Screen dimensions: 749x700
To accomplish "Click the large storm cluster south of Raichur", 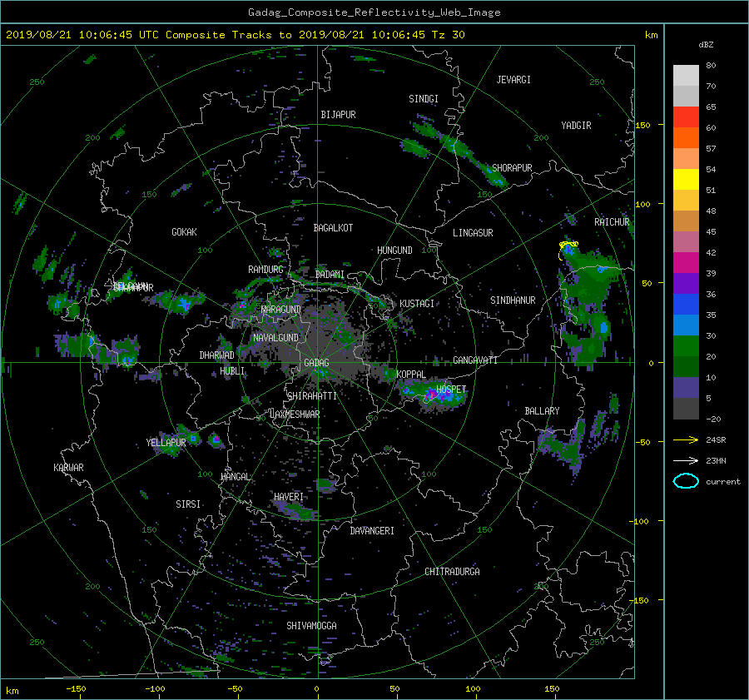I will pyautogui.click(x=589, y=305).
